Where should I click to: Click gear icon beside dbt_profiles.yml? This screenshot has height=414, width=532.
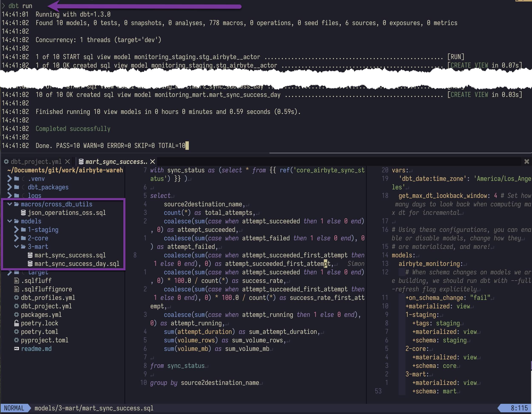16,298
